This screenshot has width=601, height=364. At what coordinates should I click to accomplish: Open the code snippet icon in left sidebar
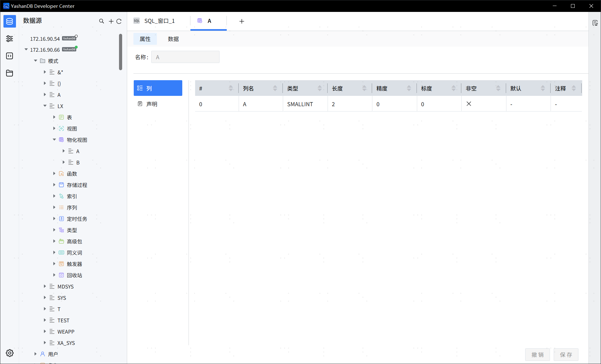coord(9,56)
